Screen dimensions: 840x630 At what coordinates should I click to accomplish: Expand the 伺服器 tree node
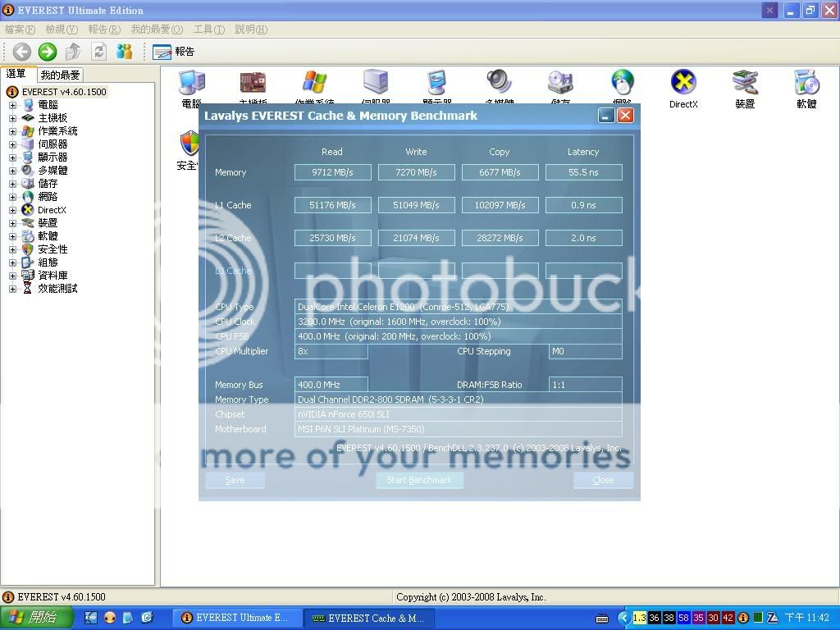tap(13, 144)
